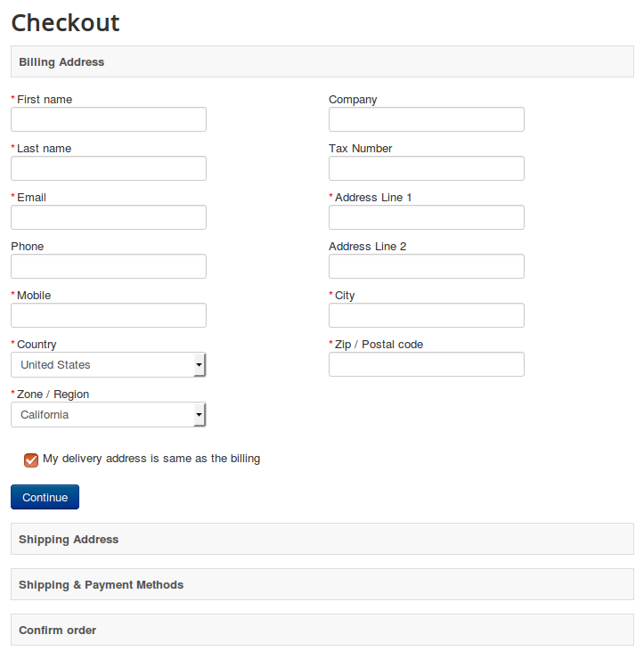Click into the Phone field

pos(109,266)
